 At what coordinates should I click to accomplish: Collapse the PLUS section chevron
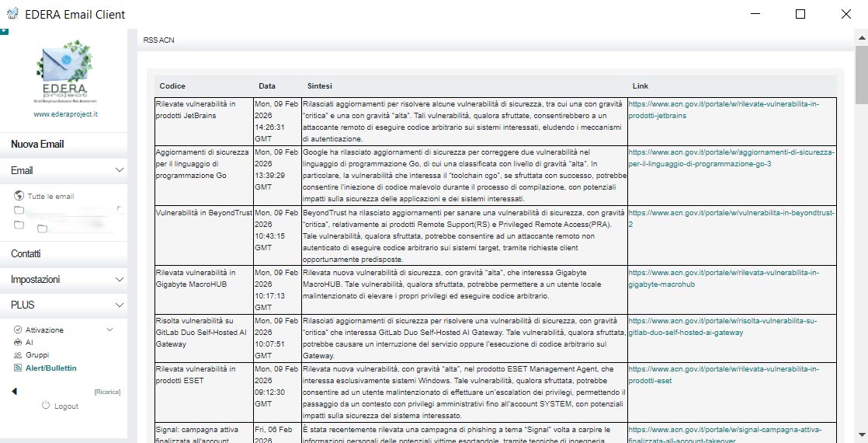click(x=119, y=305)
